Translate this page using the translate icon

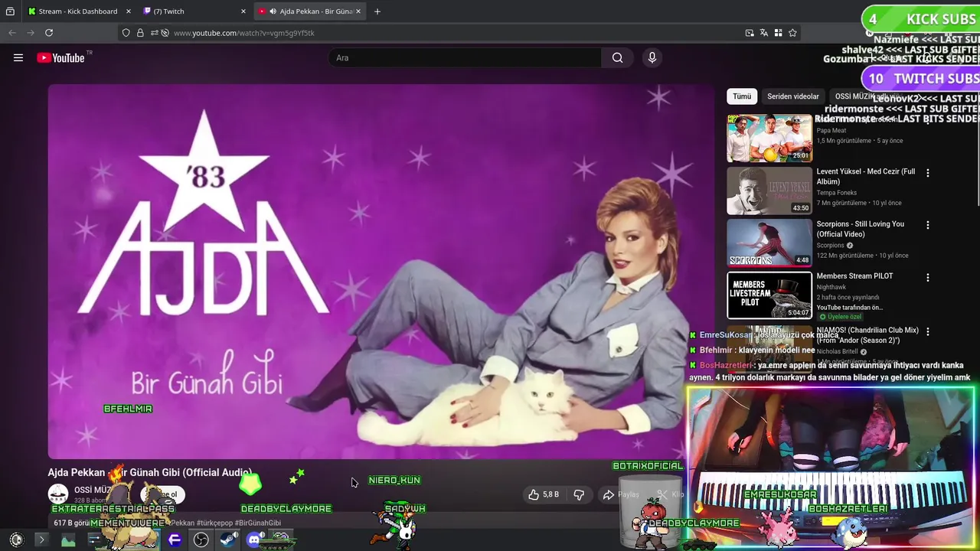click(x=763, y=33)
